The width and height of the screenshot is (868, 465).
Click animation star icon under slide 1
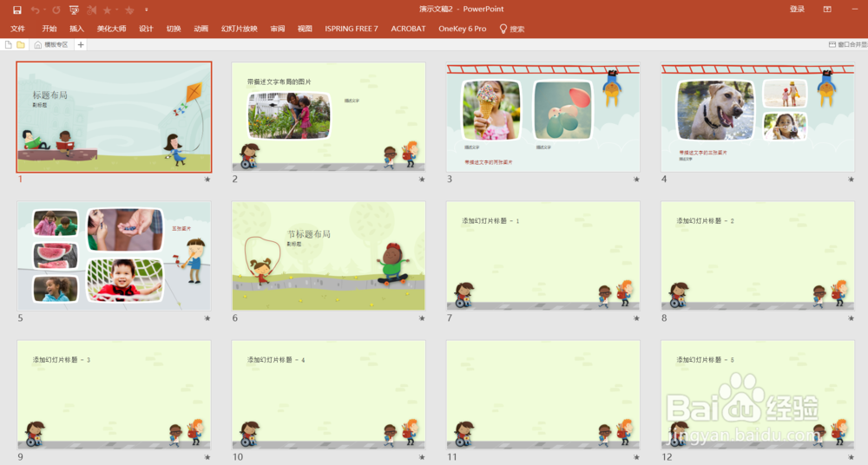coord(207,180)
